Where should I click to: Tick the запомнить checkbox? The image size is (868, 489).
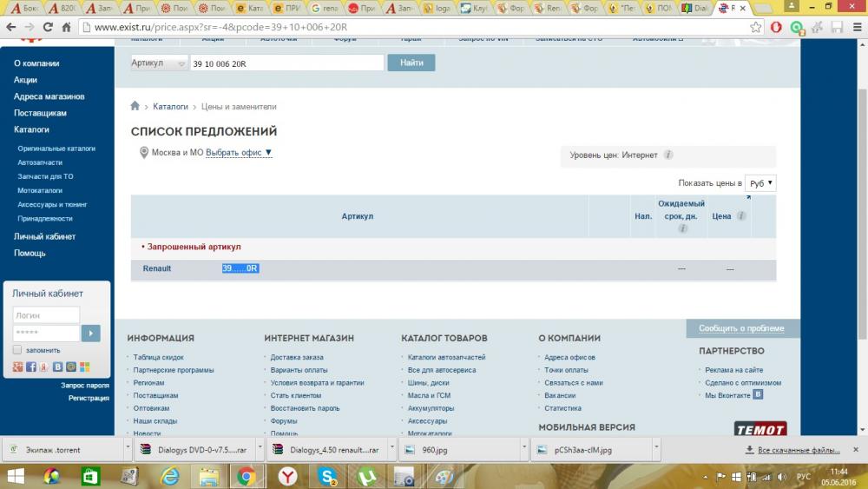(x=17, y=350)
